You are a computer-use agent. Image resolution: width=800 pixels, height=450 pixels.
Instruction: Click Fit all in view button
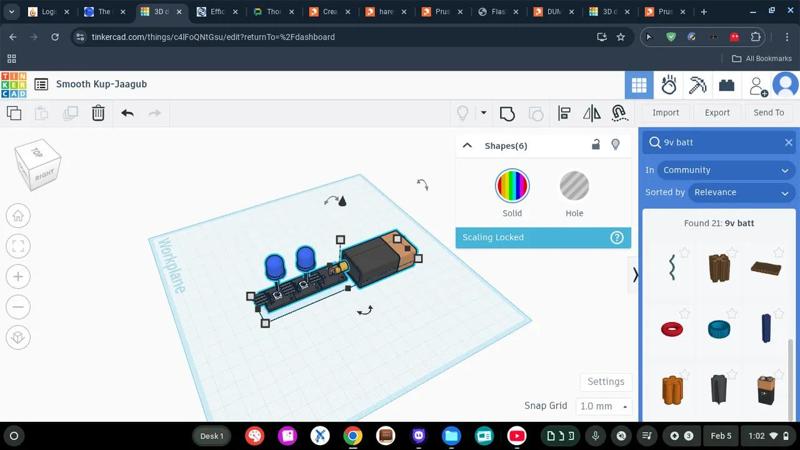(x=18, y=246)
